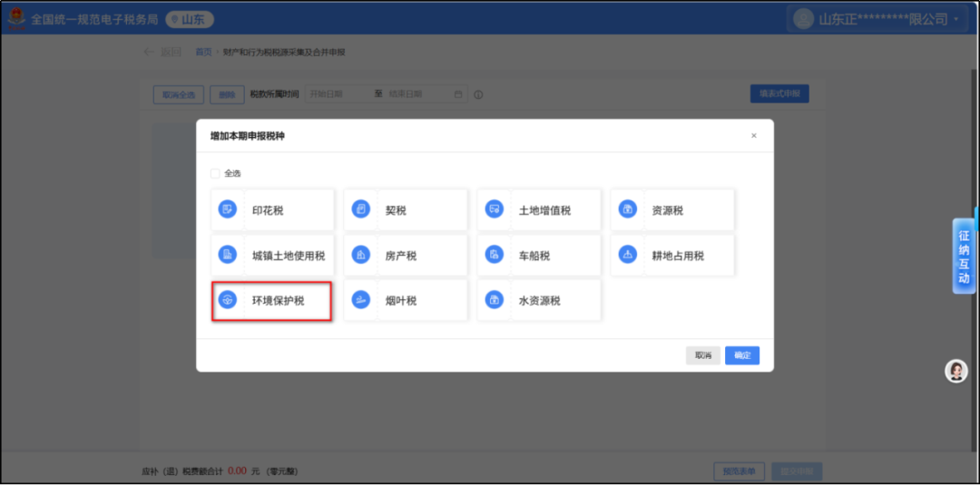Screen dimensions: 980x485
Task: Click the 环境保护税 icon
Action: pyautogui.click(x=227, y=300)
